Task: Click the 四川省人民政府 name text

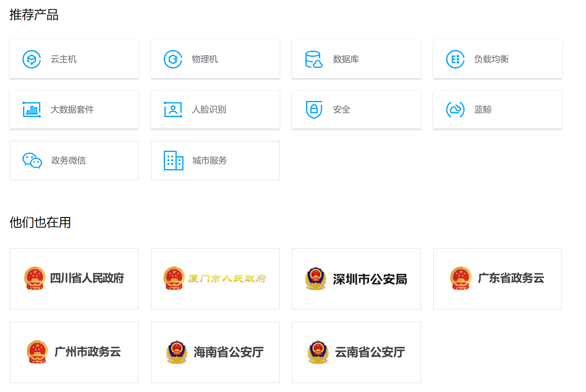Action: (x=87, y=278)
